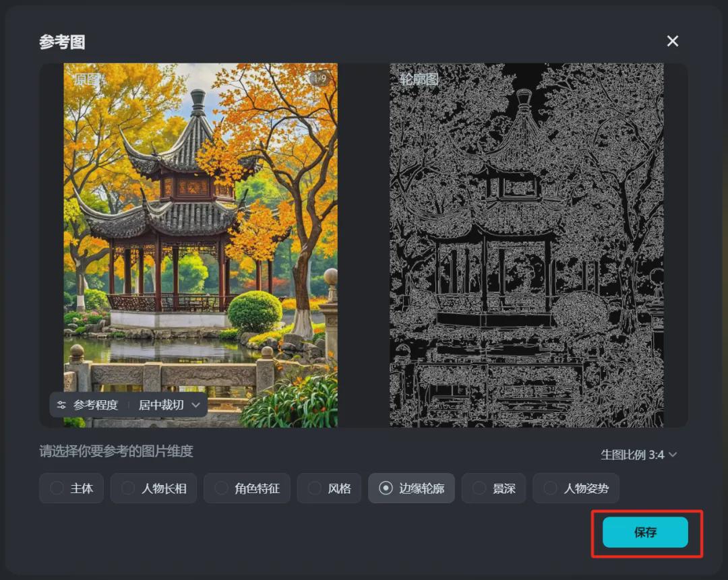Expand the 参考程度 reference strength control
The width and height of the screenshot is (728, 580).
coord(88,405)
